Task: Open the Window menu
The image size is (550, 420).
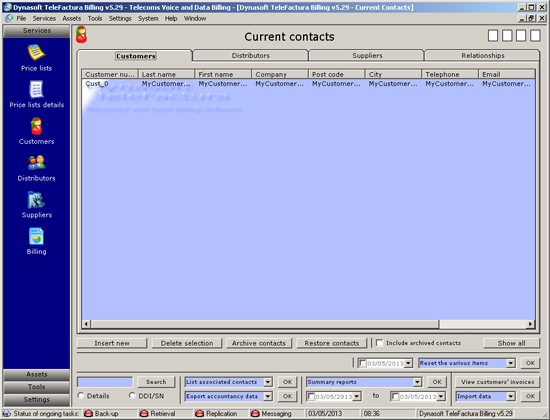Action: tap(195, 18)
